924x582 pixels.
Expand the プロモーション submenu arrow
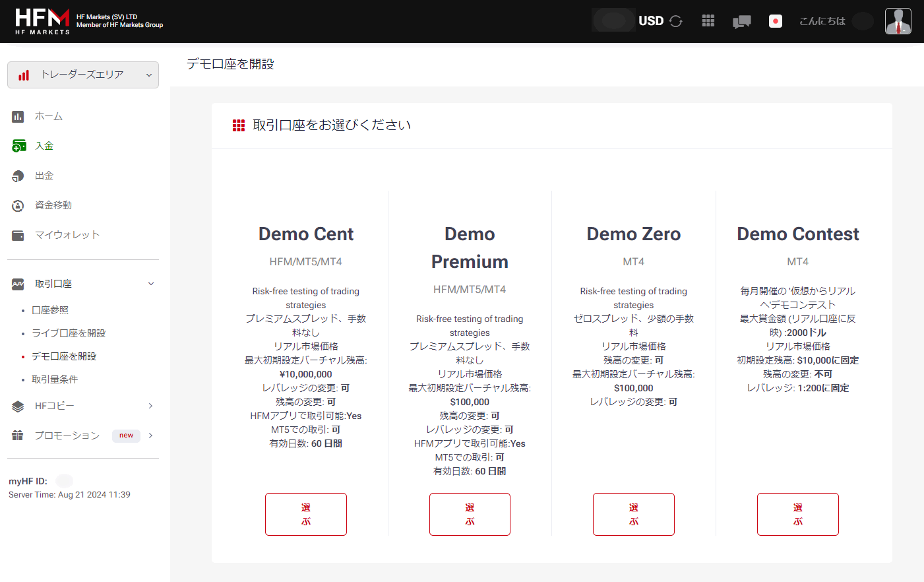pos(150,436)
